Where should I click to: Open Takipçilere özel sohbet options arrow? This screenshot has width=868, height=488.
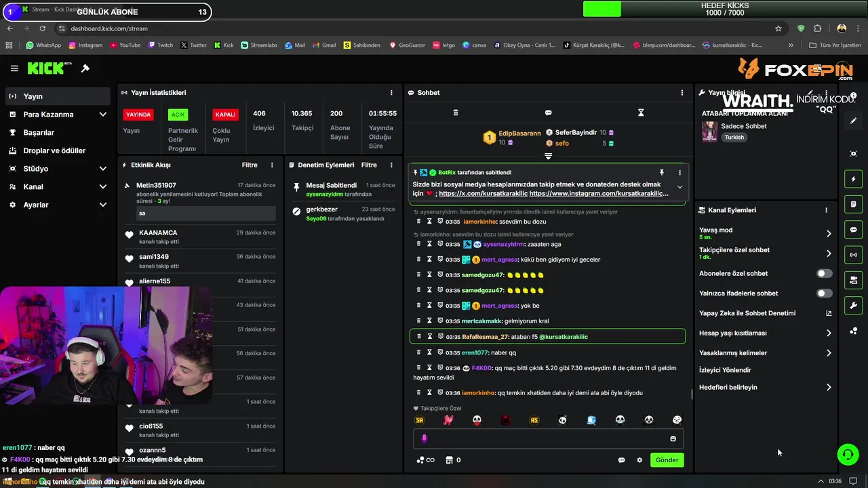(828, 253)
